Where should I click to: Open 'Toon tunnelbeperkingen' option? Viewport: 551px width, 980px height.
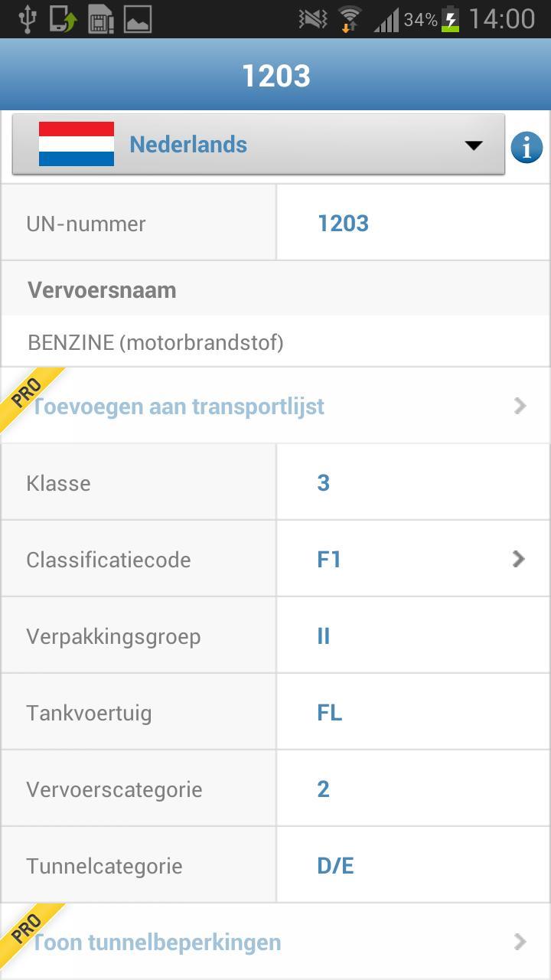coord(156,942)
